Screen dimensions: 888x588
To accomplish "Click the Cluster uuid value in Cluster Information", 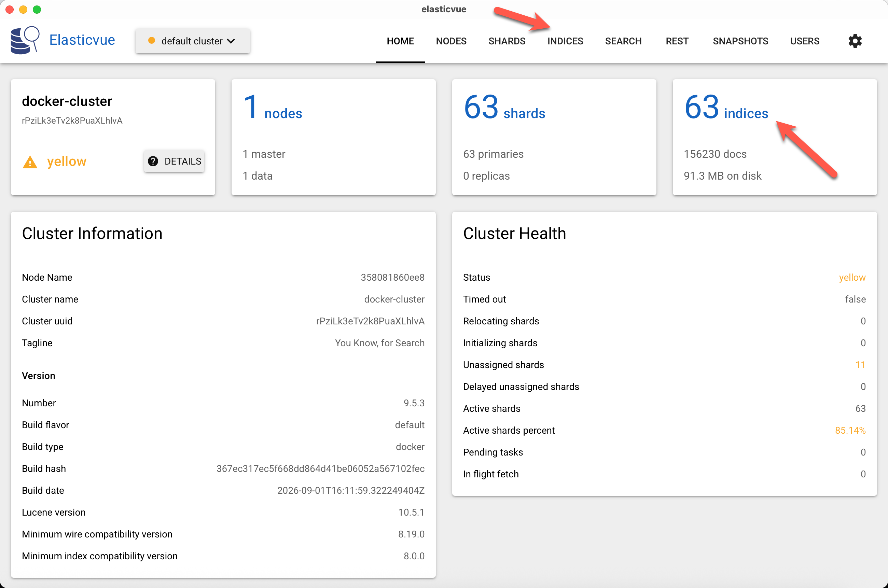I will pos(371,321).
